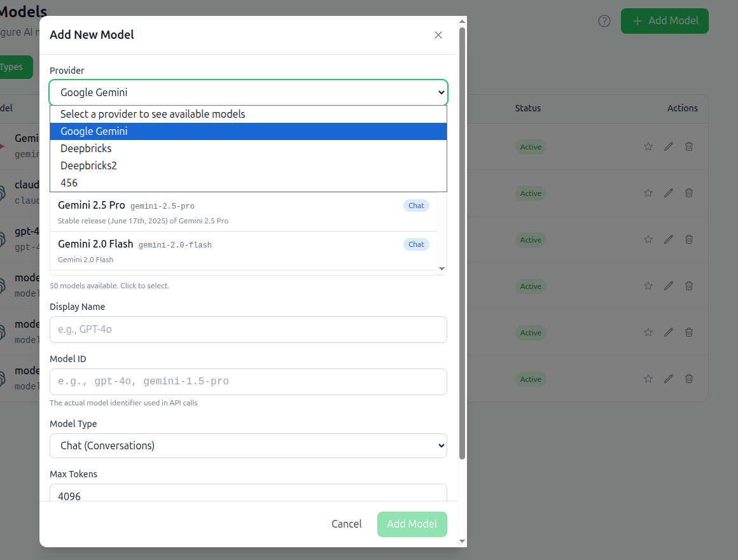Click the Active badge in claude row

(531, 193)
